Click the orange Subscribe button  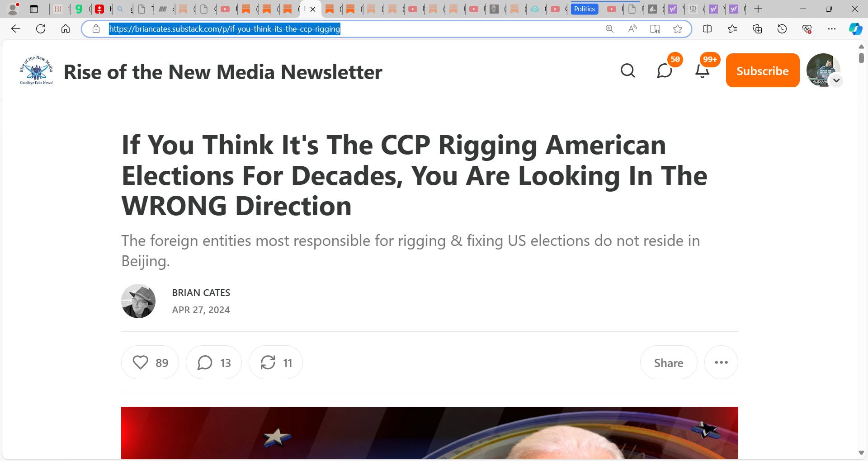[763, 71]
